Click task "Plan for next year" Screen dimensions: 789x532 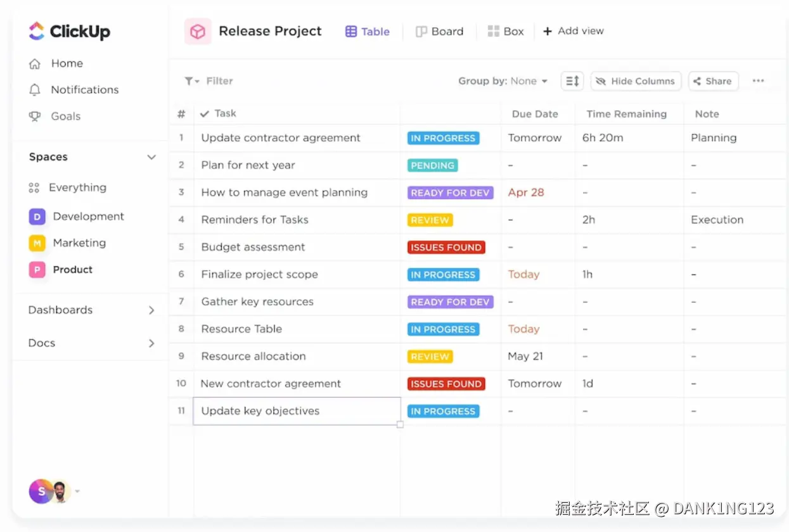tap(248, 165)
